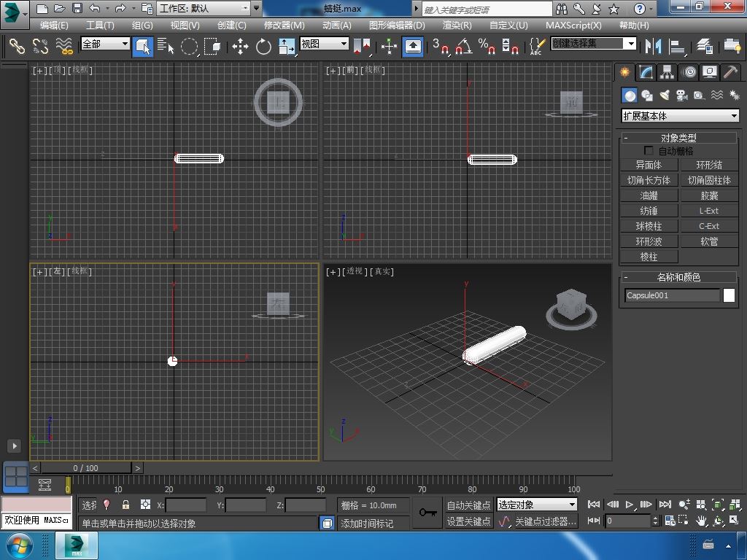
Task: Toggle the selection lock padlock icon
Action: (125, 505)
